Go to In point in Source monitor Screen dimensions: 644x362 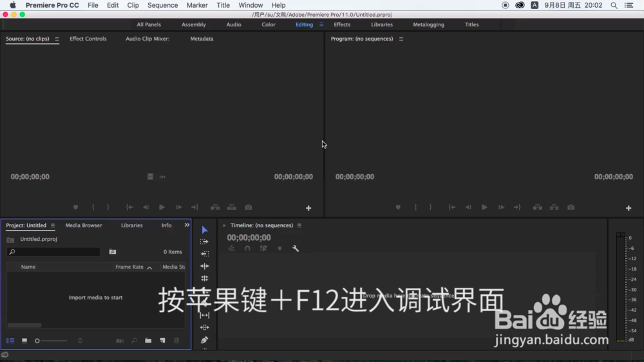(129, 207)
